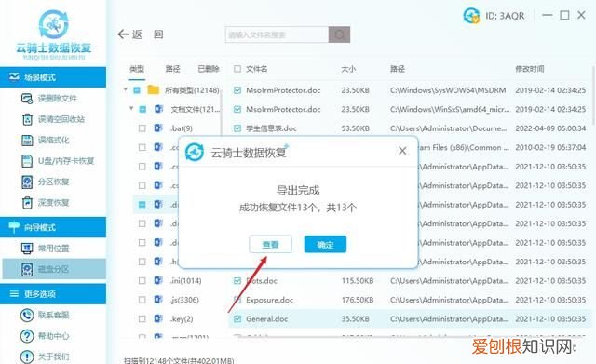Confirm with the 确定 button
This screenshot has width=596, height=364.
(x=325, y=244)
